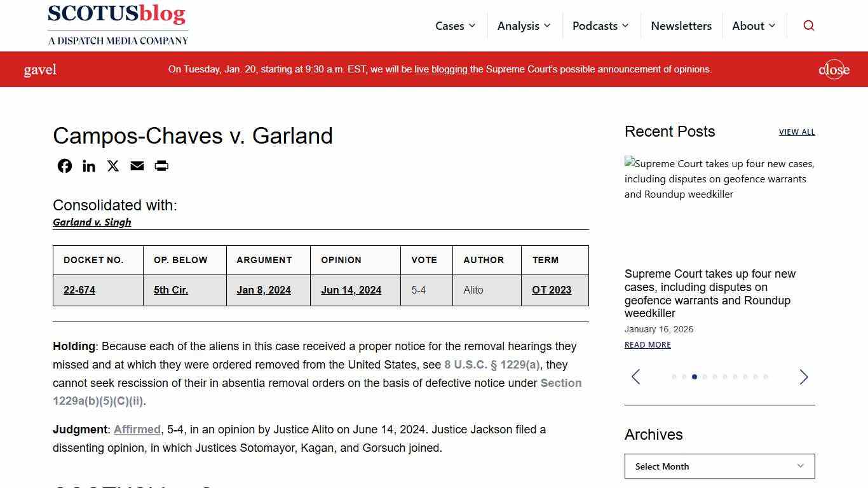Email this case page
Image resolution: width=868 pixels, height=488 pixels.
(137, 166)
